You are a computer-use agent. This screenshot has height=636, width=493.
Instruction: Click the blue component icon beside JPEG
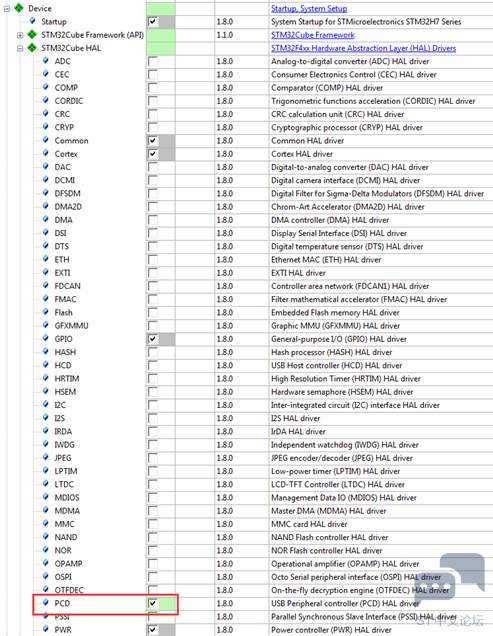pos(45,457)
